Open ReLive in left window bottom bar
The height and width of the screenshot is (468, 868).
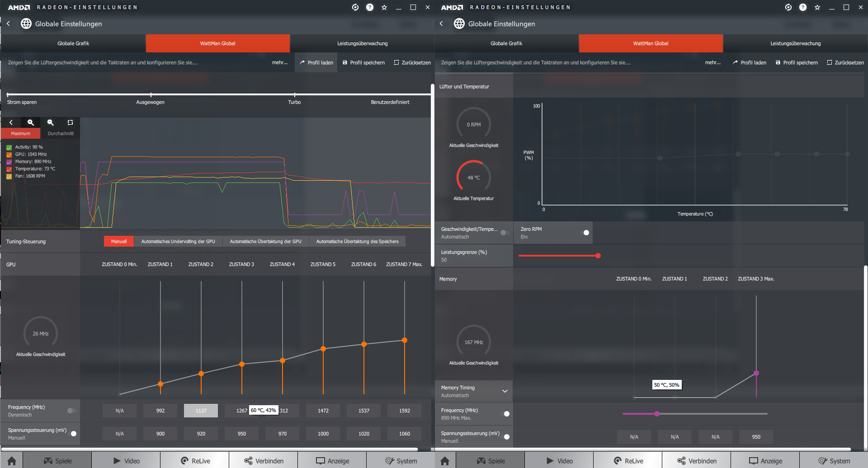point(195,461)
